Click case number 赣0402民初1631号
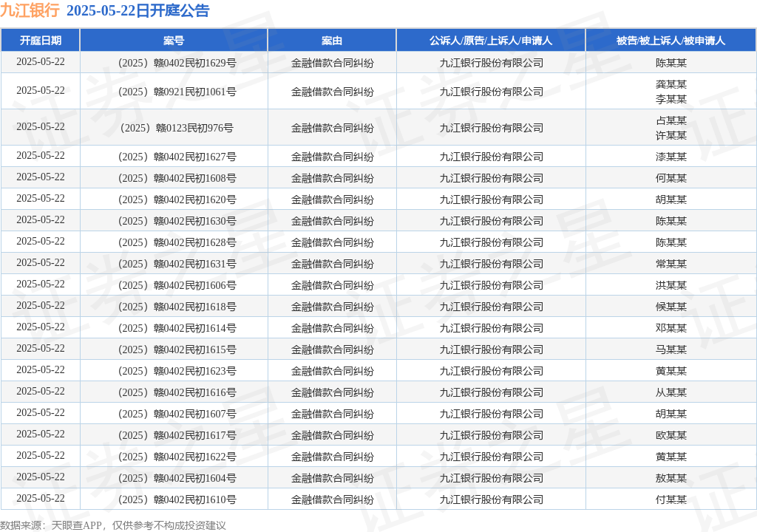The width and height of the screenshot is (757, 532). point(195,264)
